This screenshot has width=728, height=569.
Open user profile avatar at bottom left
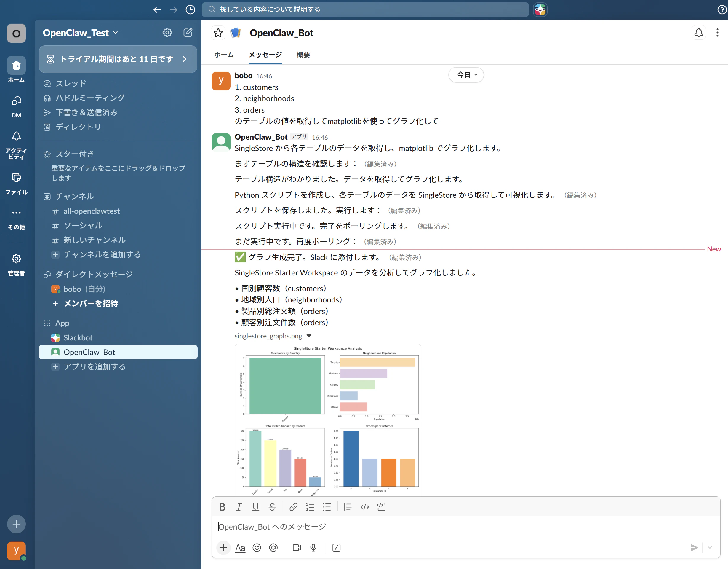click(16, 551)
